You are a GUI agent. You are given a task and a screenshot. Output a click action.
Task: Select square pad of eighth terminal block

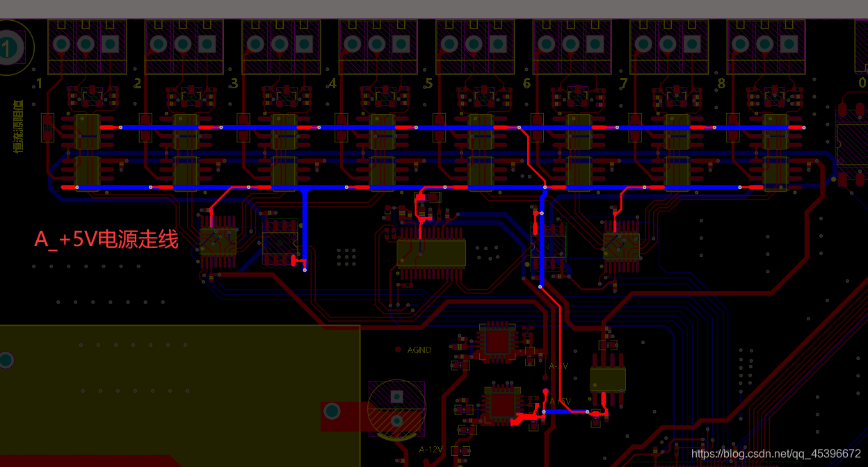coord(789,44)
